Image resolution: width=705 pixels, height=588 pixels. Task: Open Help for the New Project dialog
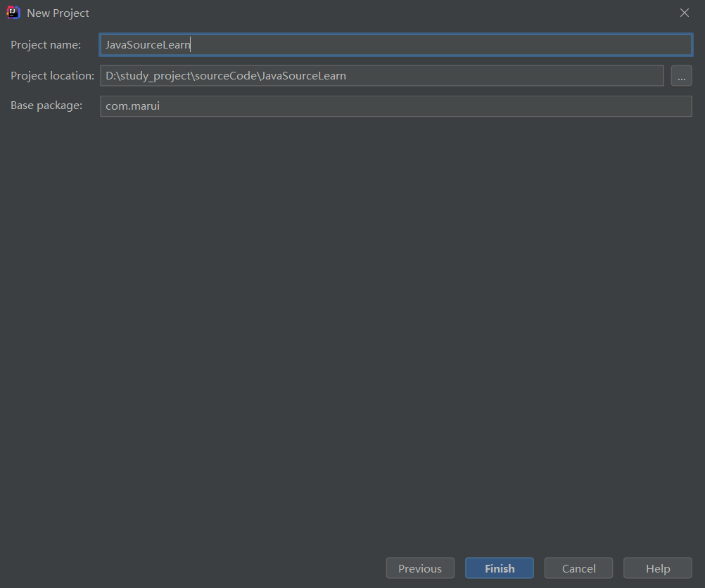pyautogui.click(x=657, y=568)
